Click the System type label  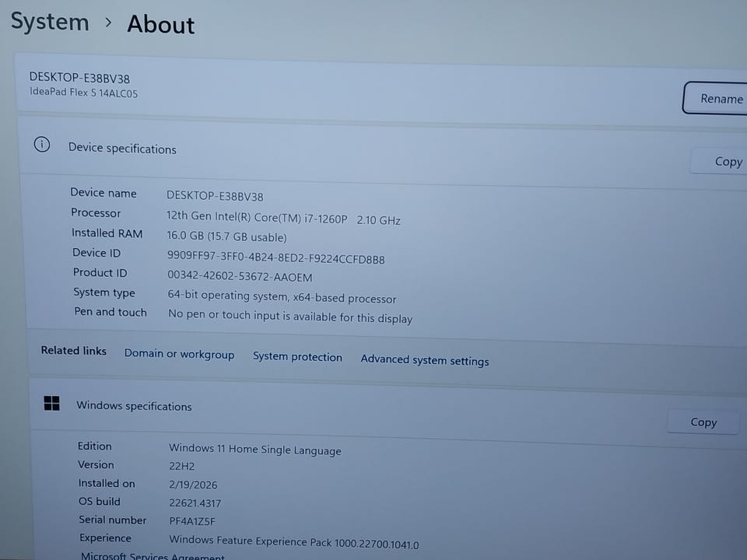103,292
